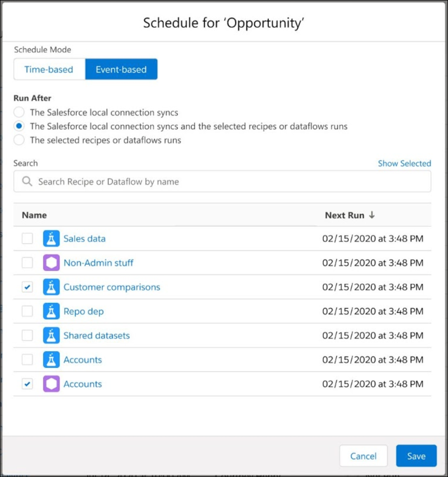Image resolution: width=448 pixels, height=477 pixels.
Task: Select 'The Salesforce local connection syncs' radio
Action: [19, 112]
